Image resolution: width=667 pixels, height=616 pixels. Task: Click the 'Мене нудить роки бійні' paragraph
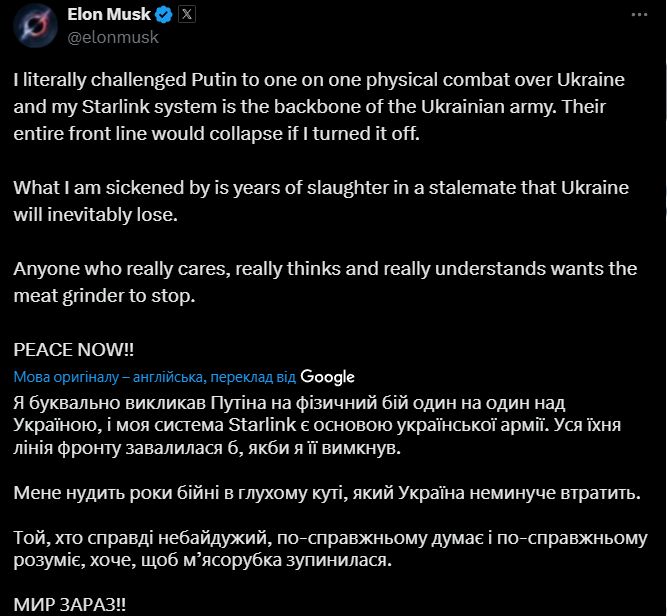[327, 493]
